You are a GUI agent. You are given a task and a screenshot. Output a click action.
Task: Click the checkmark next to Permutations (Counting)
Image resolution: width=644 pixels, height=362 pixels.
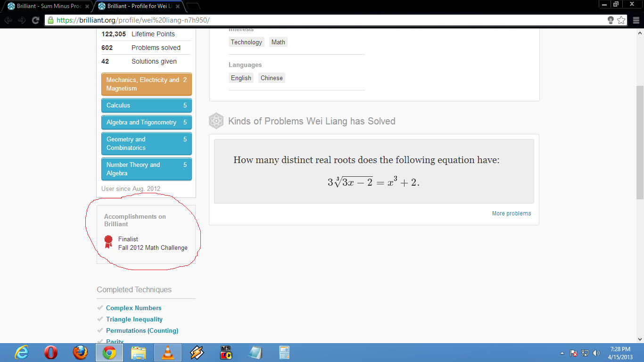point(100,330)
